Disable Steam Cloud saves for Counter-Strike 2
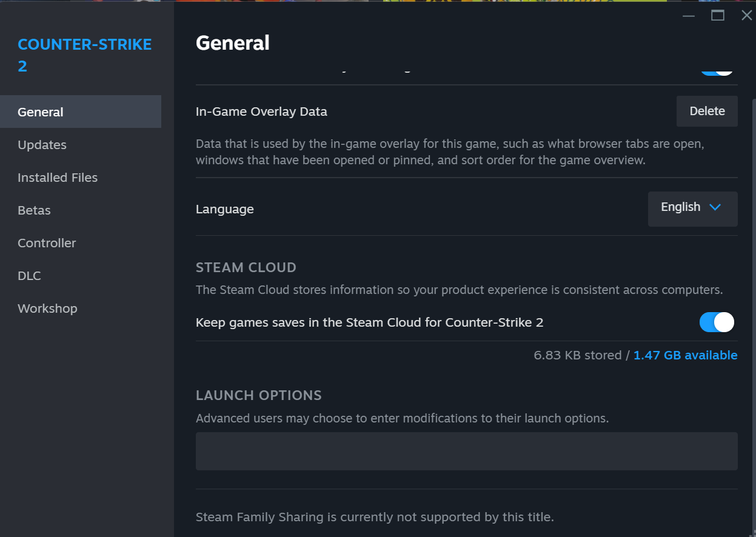This screenshot has width=756, height=537. coord(716,322)
